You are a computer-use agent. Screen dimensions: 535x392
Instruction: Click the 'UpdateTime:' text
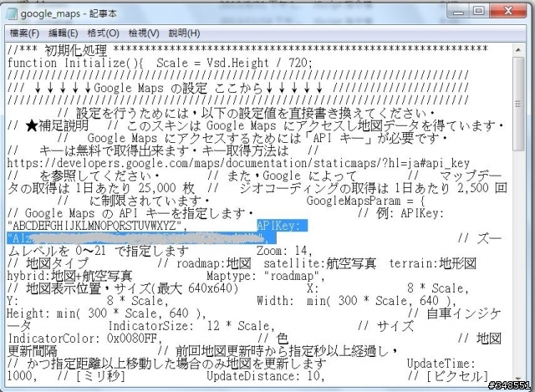tap(441, 364)
